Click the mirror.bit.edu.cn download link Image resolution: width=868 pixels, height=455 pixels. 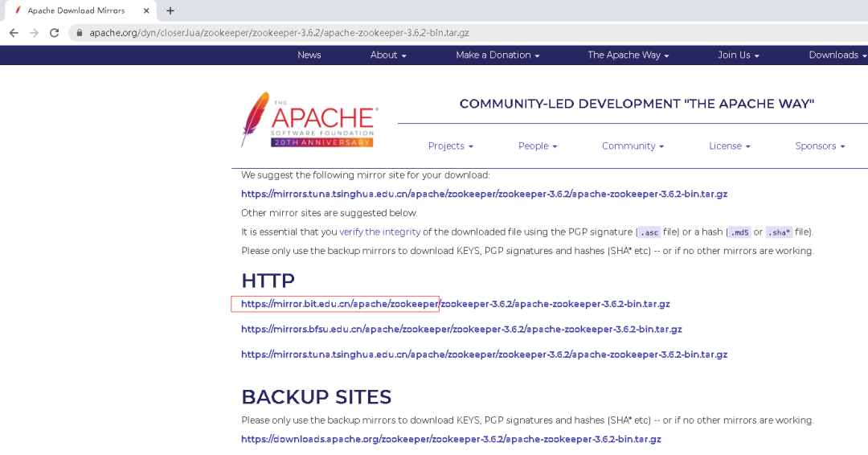click(x=455, y=304)
